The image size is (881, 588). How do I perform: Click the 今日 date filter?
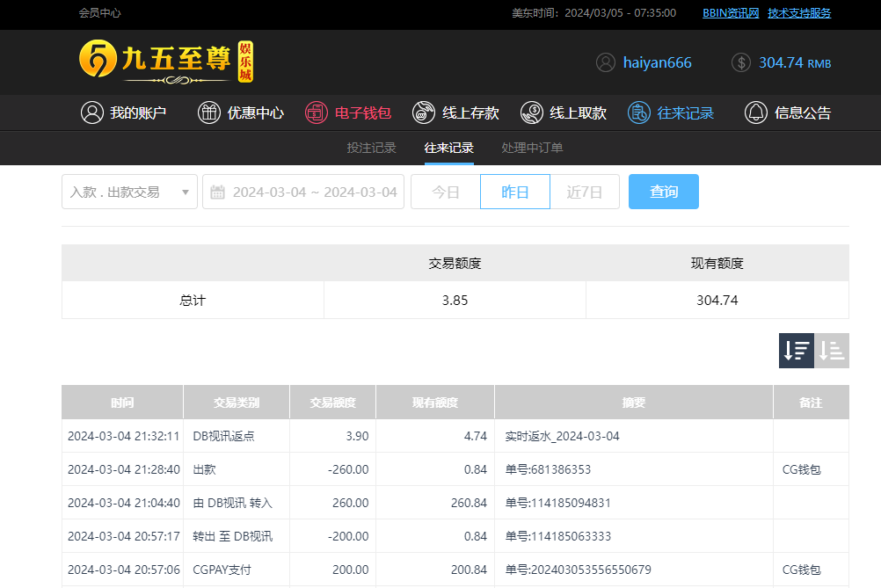pyautogui.click(x=446, y=192)
